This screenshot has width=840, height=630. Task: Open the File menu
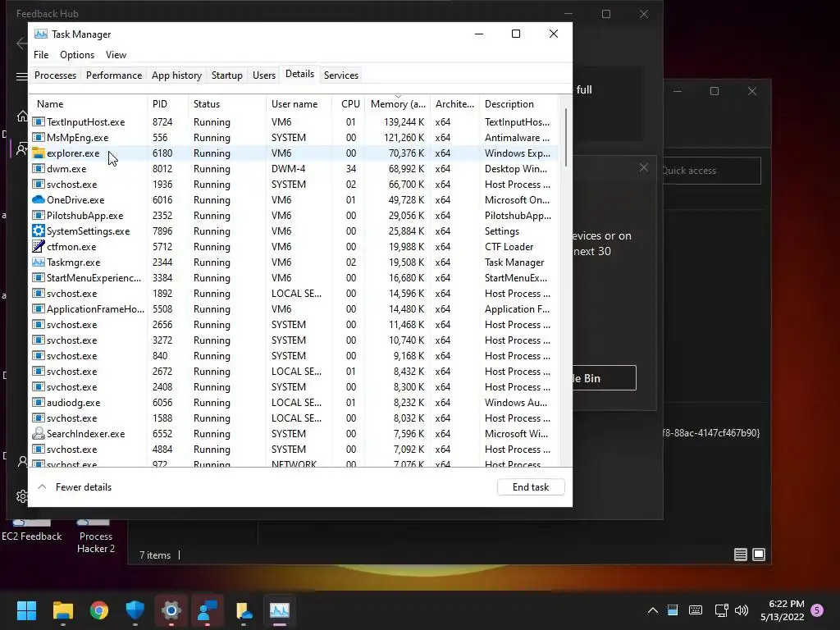click(41, 55)
